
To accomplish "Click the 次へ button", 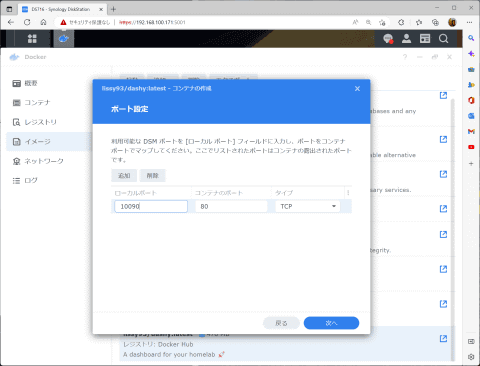I will point(331,323).
